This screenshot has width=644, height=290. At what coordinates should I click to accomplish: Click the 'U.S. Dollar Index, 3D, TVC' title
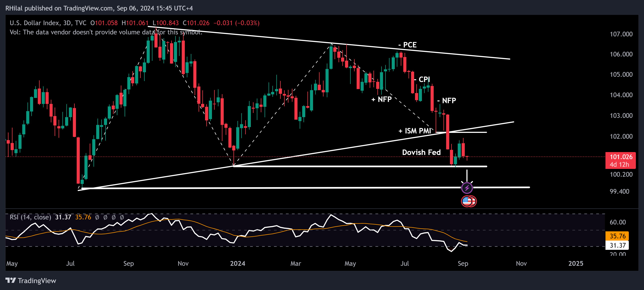coord(48,23)
